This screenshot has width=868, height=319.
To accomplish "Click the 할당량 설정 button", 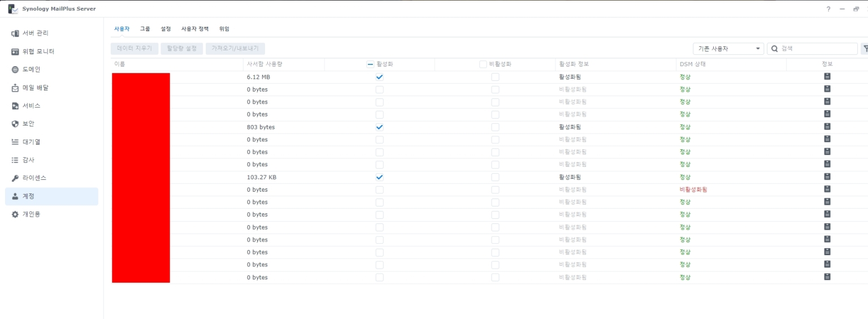I will click(x=182, y=49).
